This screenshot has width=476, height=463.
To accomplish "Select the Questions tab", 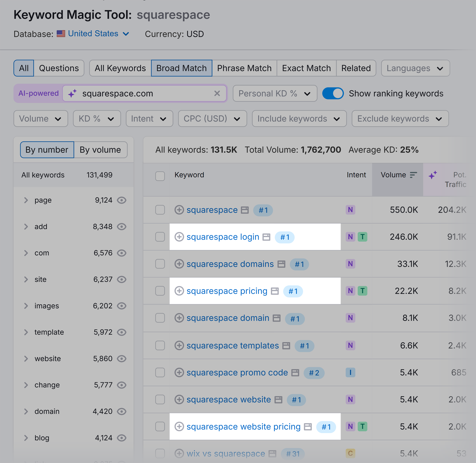I will point(59,68).
